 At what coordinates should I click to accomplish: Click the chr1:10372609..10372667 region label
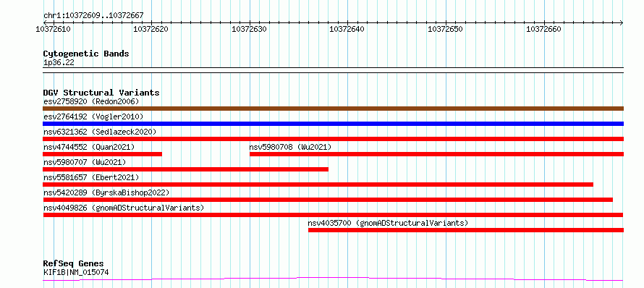[93, 16]
